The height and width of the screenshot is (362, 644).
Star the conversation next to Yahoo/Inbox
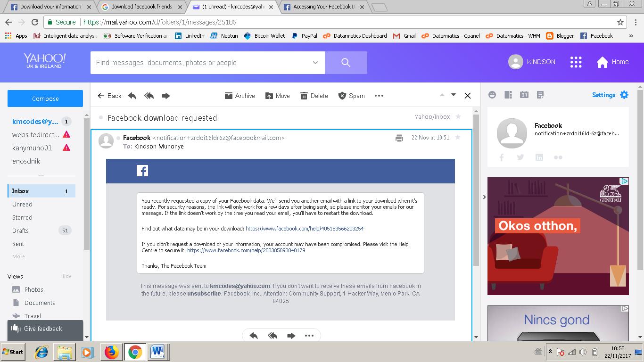click(x=458, y=117)
